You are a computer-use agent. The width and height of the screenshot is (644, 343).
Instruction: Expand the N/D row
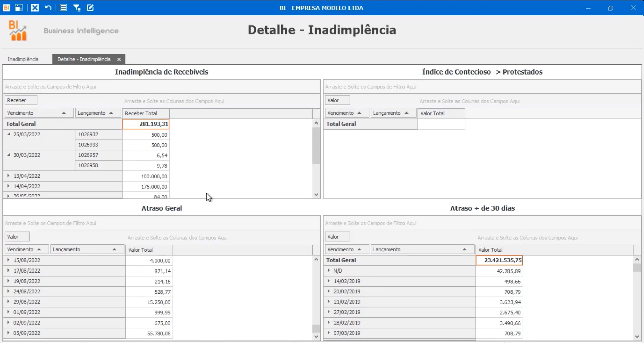[329, 271]
